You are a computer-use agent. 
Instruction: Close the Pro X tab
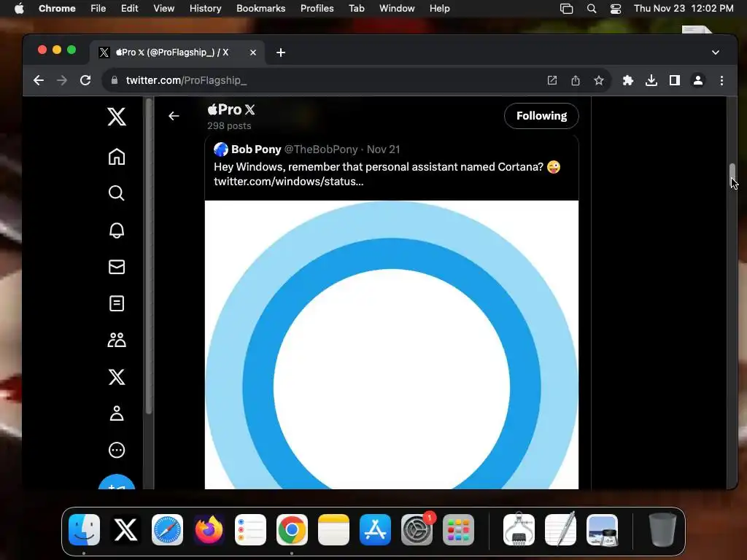pos(253,52)
